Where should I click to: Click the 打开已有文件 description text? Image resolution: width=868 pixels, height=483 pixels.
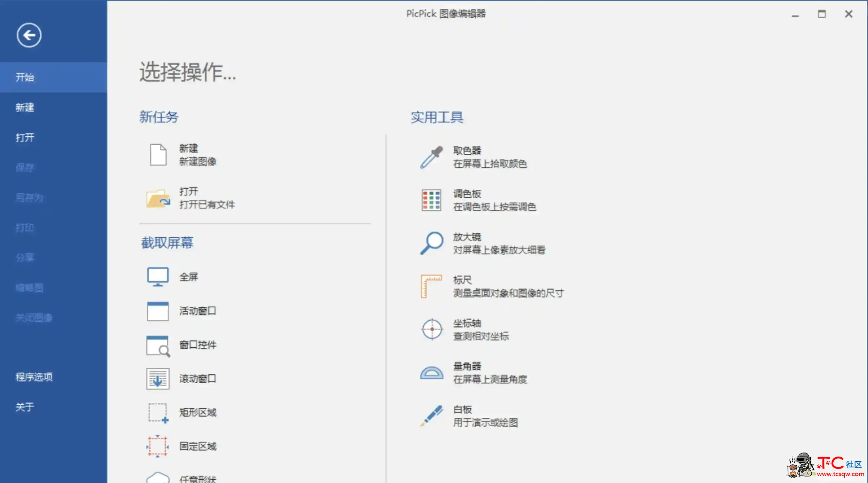[207, 204]
